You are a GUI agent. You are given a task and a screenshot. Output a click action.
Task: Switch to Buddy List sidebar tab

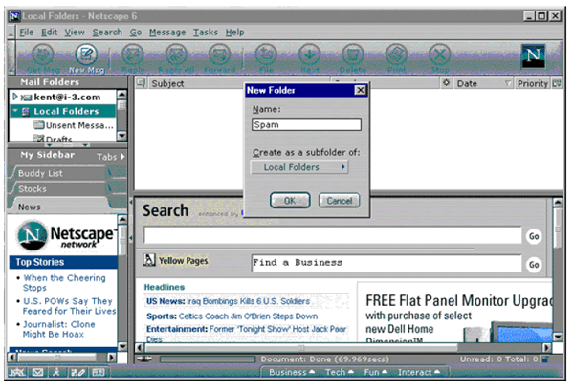point(60,173)
